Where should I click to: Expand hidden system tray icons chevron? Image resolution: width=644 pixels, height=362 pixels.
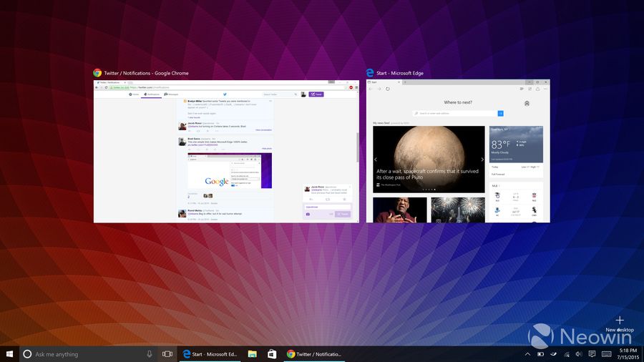pyautogui.click(x=528, y=354)
